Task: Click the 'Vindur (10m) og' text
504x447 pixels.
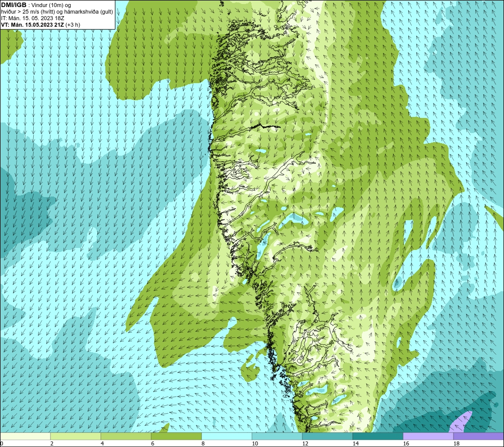Action: 51,6
